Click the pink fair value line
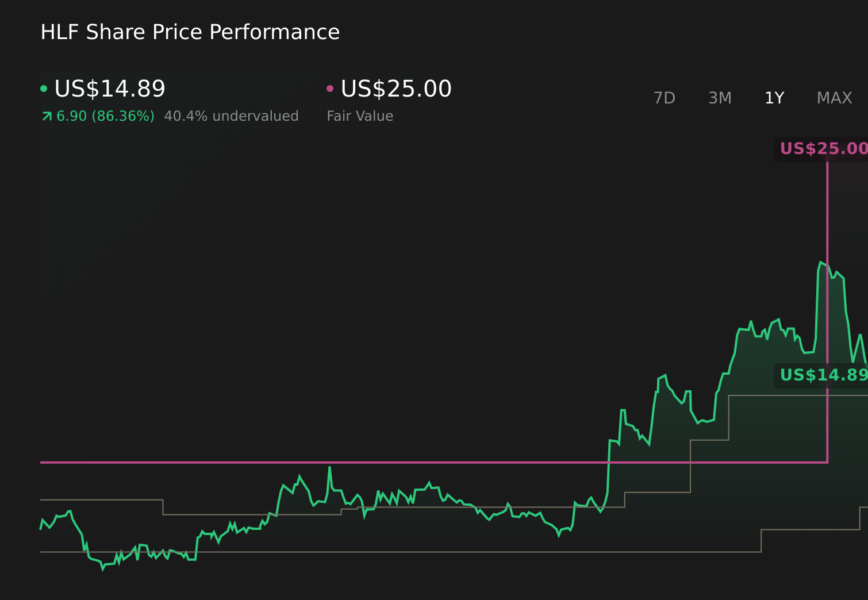This screenshot has height=600, width=868. pos(402,461)
